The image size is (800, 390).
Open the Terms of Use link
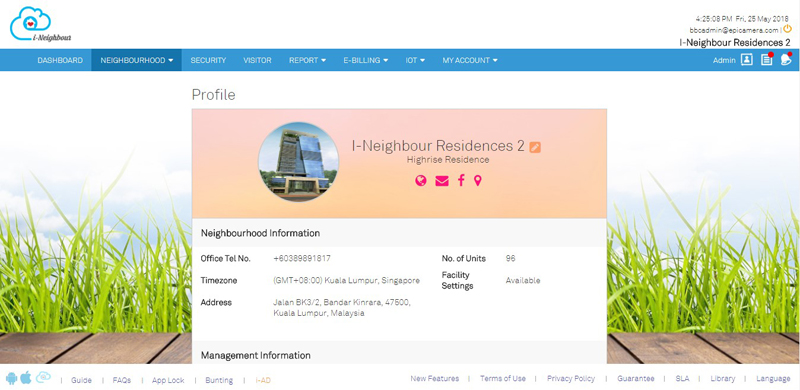(503, 378)
